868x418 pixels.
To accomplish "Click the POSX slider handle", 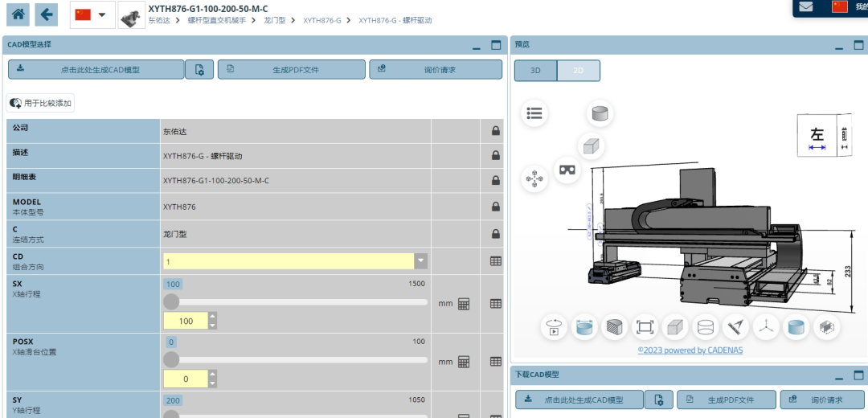I will [x=172, y=359].
